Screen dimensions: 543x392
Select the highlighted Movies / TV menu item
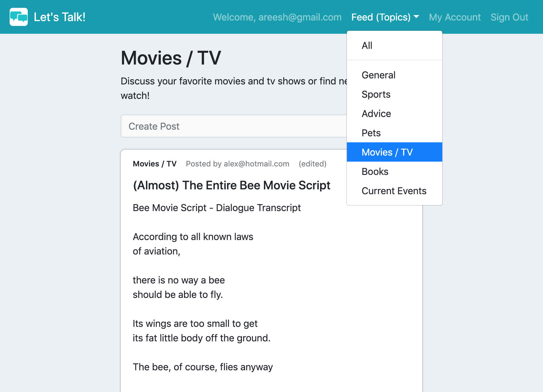[x=387, y=152]
